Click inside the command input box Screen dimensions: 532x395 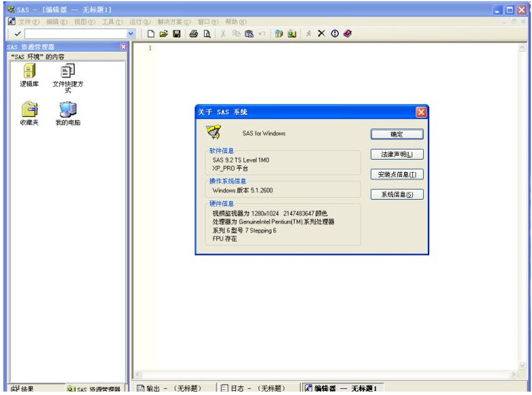click(76, 33)
